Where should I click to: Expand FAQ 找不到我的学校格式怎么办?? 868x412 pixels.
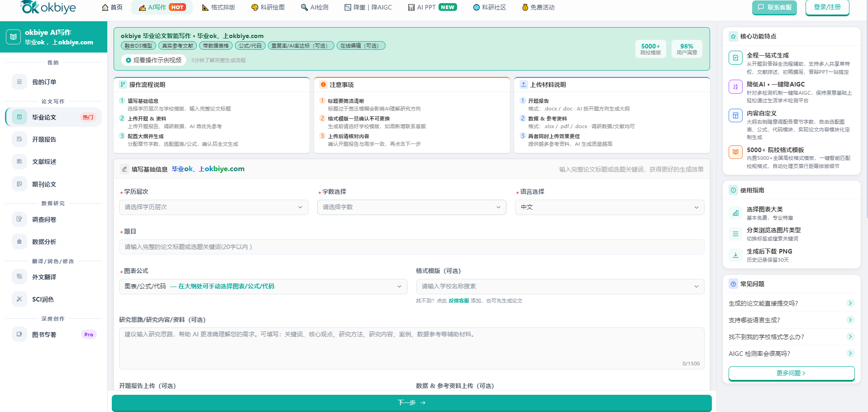coord(792,337)
